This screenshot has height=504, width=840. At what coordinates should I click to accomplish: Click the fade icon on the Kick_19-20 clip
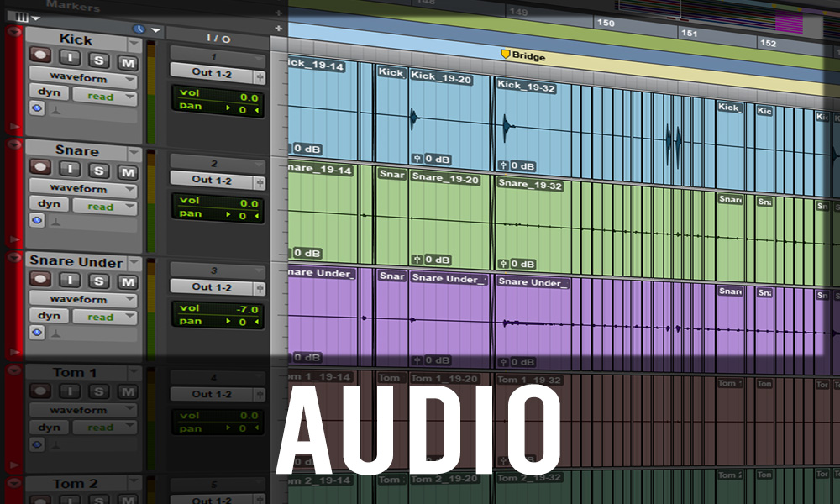[417, 158]
